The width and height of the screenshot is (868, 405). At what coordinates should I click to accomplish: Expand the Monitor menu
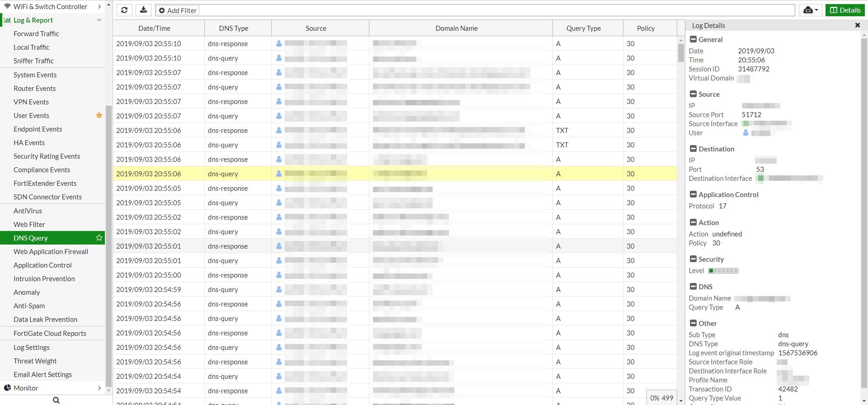(x=99, y=388)
